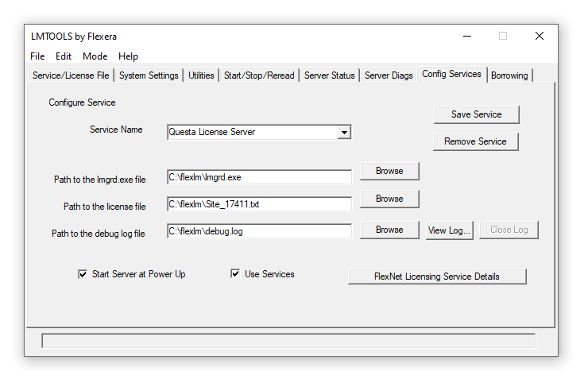Toggle the Use Services checkbox
The image size is (588, 383).
tap(235, 274)
